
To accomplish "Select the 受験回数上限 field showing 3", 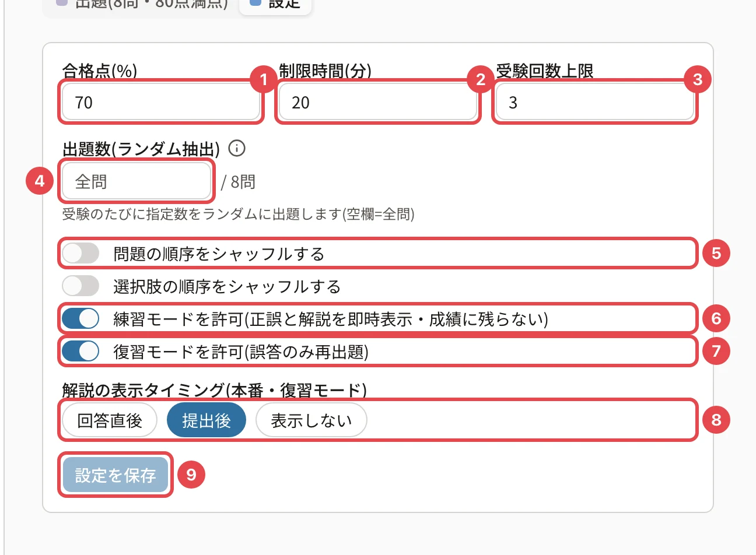I will pos(595,103).
